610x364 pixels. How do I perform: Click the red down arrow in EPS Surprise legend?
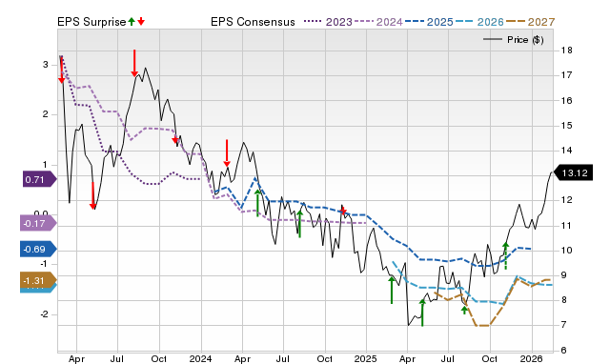point(141,21)
